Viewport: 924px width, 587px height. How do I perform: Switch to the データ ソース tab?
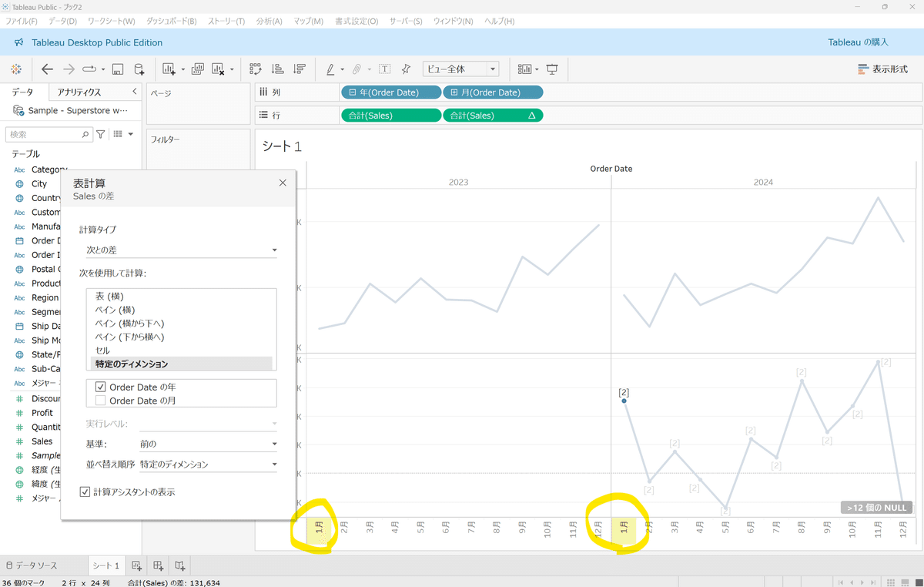32,565
